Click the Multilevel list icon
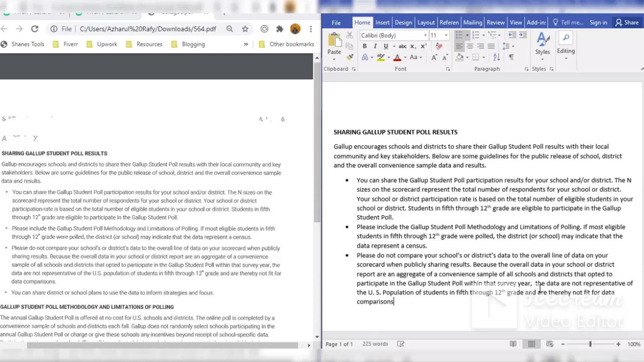 (492, 35)
